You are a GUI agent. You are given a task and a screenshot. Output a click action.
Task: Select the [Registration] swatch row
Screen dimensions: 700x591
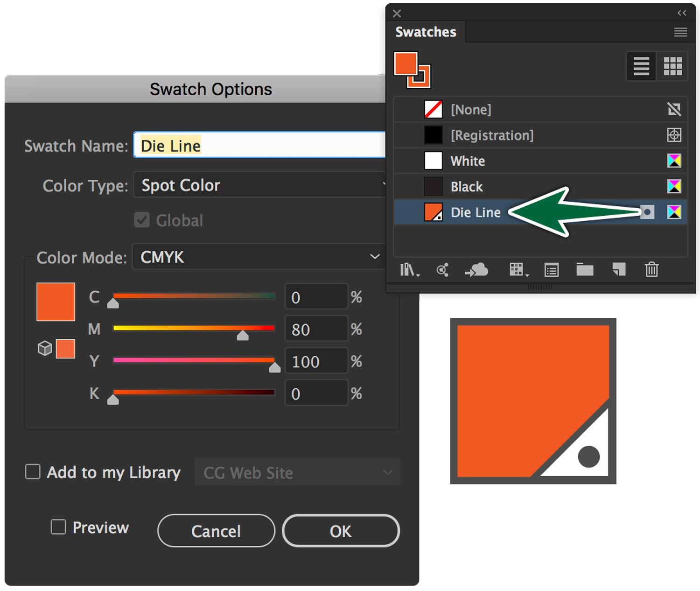pyautogui.click(x=540, y=135)
